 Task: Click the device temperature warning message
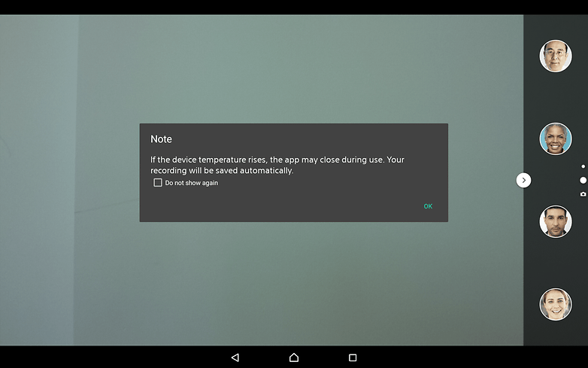[x=277, y=165]
